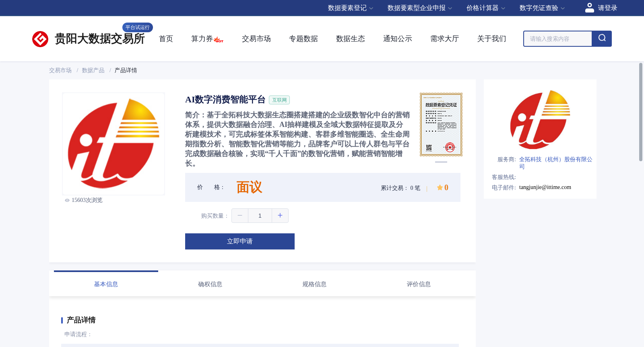Click the main product logo image

(x=114, y=144)
